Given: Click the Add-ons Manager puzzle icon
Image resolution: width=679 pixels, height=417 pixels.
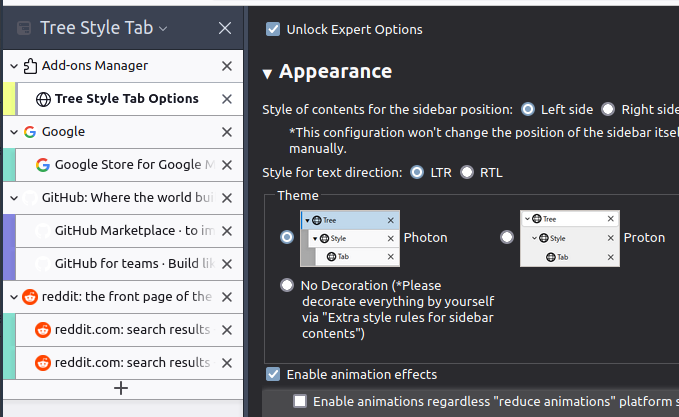Looking at the screenshot, I should pos(30,66).
